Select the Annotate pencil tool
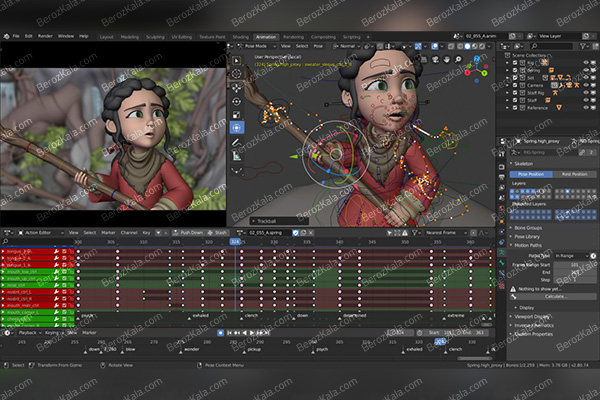The height and width of the screenshot is (400, 600). click(236, 142)
